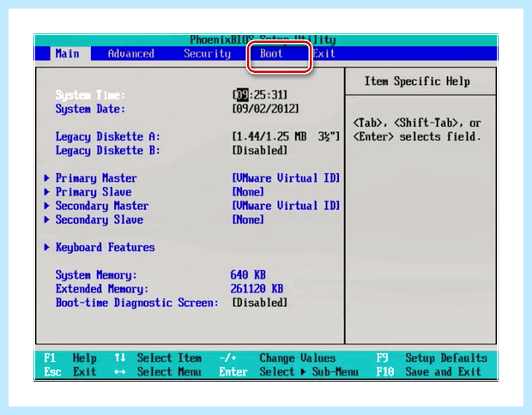532x415 pixels.
Task: Click Primary Master VMware Virtual ID value
Action: coord(286,178)
